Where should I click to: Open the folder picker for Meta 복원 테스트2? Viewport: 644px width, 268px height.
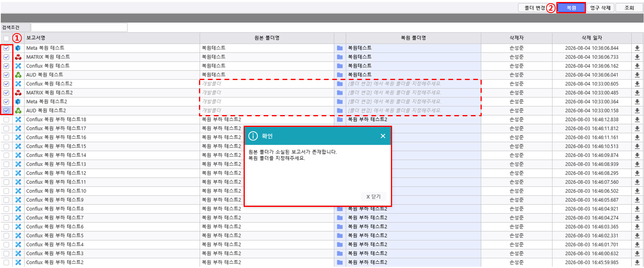340,102
